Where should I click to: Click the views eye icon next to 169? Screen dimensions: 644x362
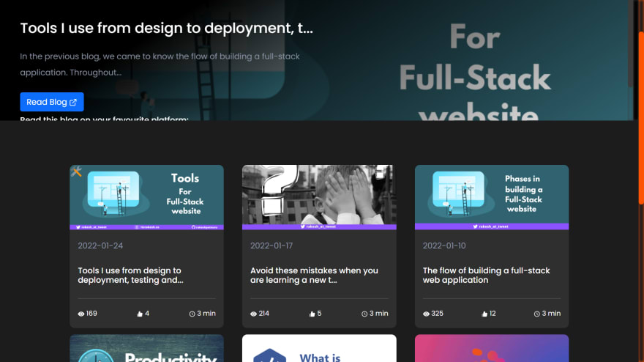pos(81,314)
